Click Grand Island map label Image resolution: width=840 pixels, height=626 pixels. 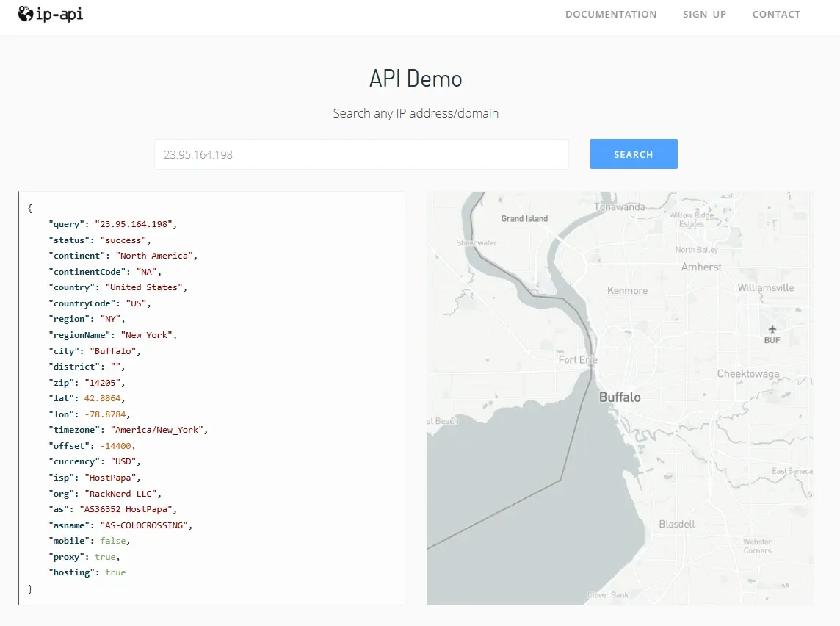(x=524, y=219)
